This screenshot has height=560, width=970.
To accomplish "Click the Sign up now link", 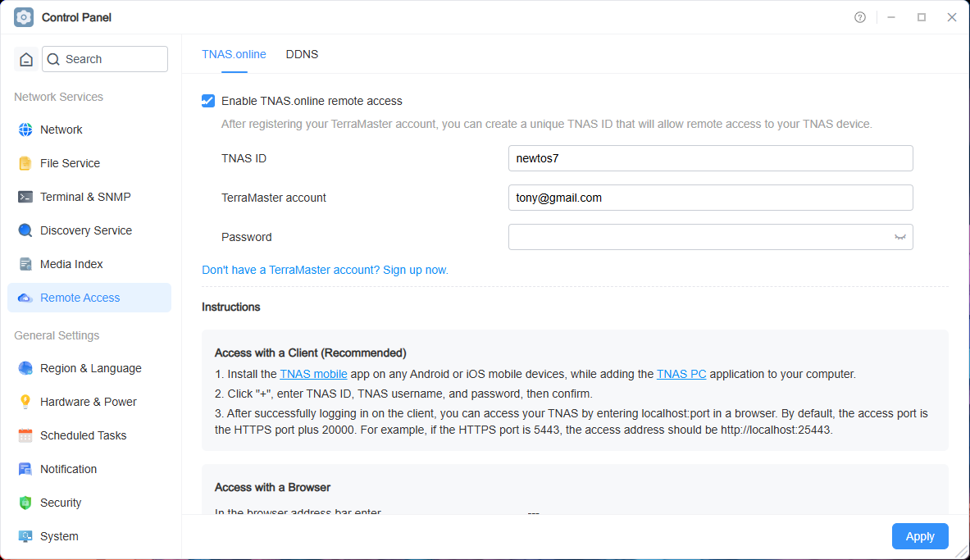I will (x=415, y=269).
